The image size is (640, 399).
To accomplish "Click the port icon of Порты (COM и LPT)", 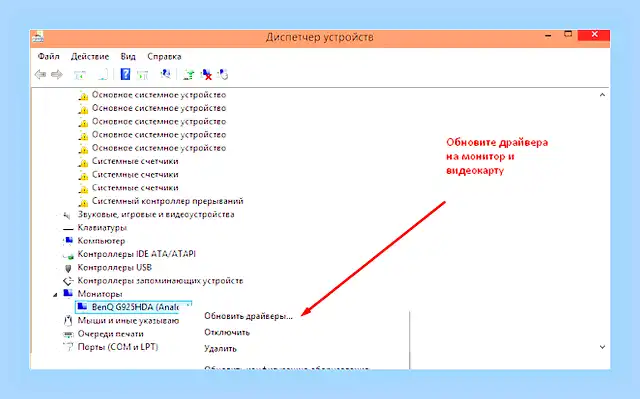I will pyautogui.click(x=68, y=347).
